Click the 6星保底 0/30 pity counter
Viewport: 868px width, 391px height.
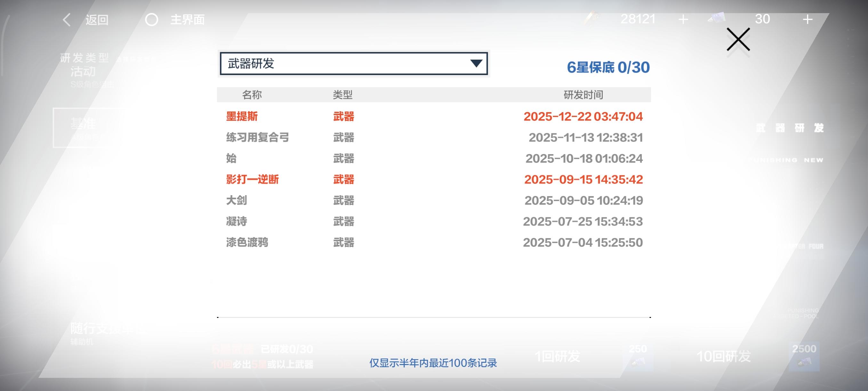tap(608, 68)
